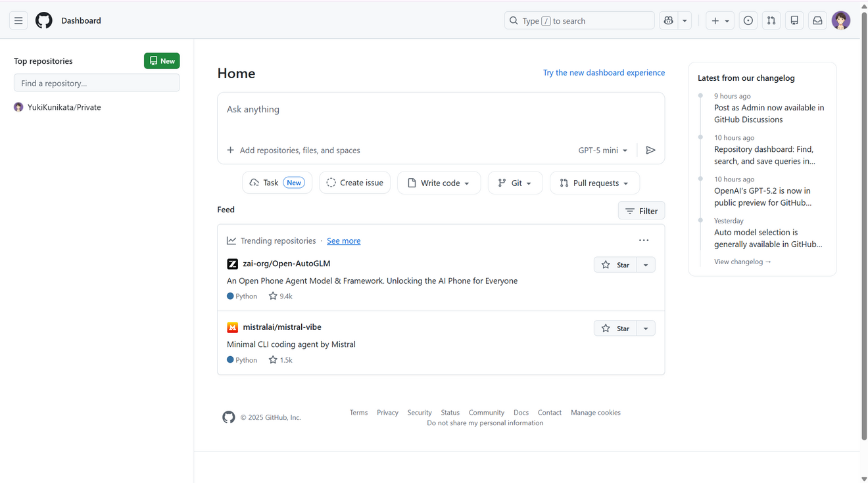This screenshot has height=483, width=868.
Task: Focus the Type / to search box
Action: pos(579,21)
